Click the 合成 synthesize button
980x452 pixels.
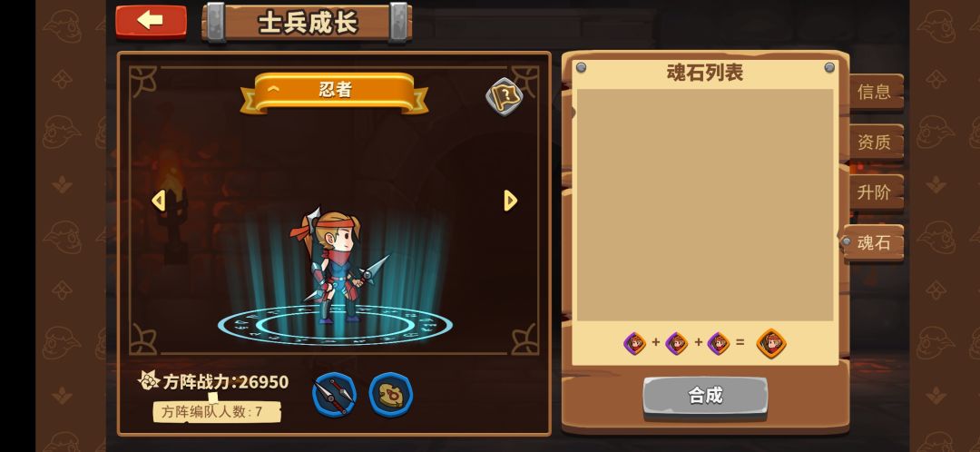[x=705, y=396]
